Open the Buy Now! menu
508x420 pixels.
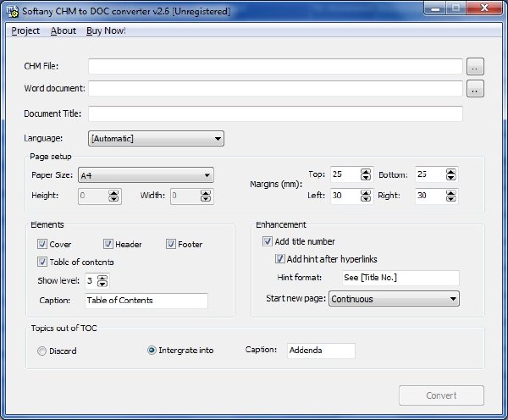106,30
